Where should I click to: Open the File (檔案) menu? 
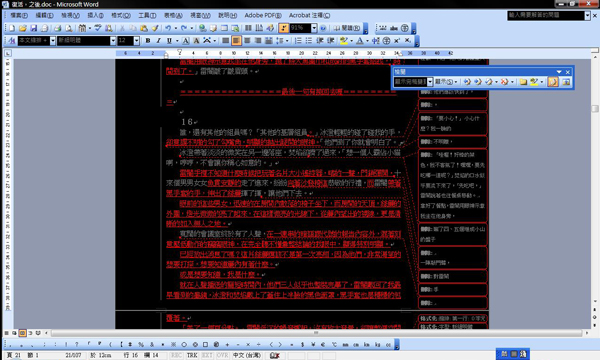[x=19, y=16]
